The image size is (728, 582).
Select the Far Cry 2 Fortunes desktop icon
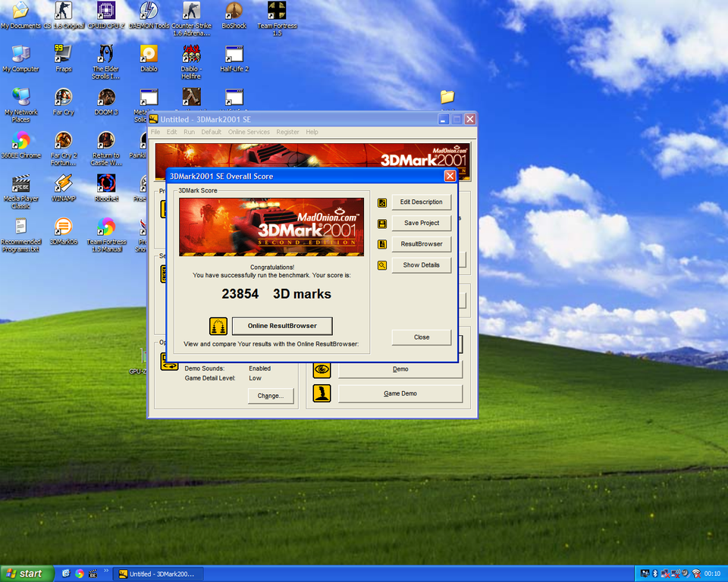(x=64, y=149)
